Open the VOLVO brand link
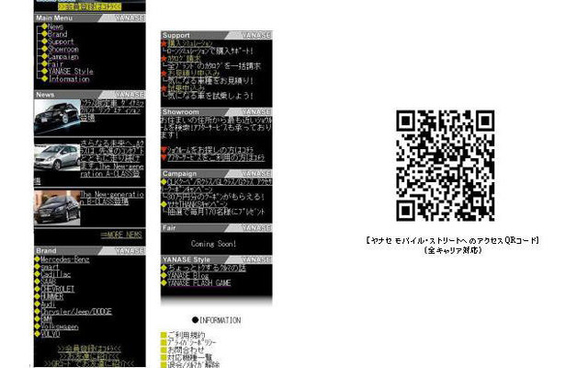The height and width of the screenshot is (368, 588). click(50, 334)
